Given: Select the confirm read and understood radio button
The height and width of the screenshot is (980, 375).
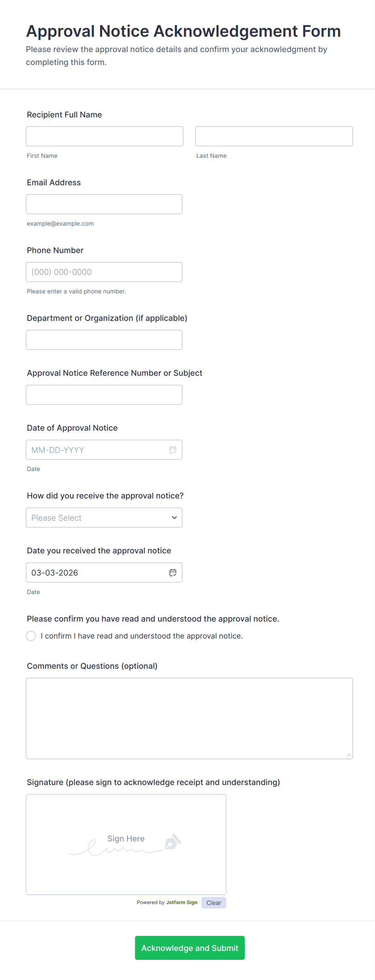Looking at the screenshot, I should click(31, 636).
